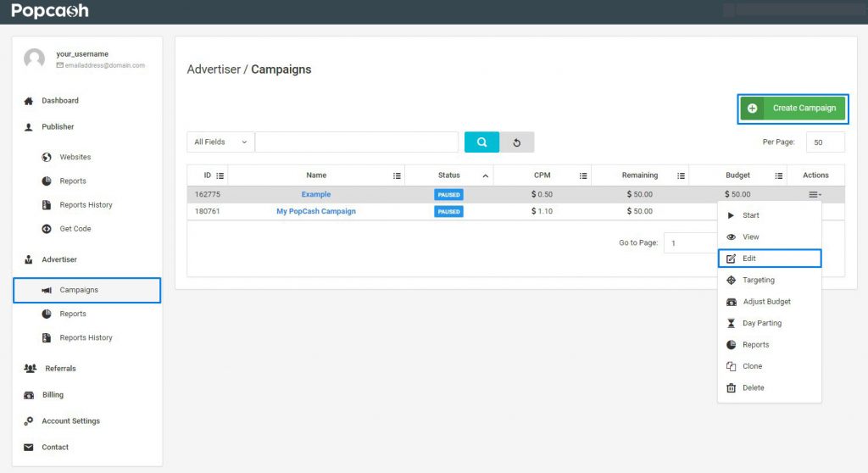868x473 pixels.
Task: Click the magnifier search button
Action: click(x=481, y=142)
